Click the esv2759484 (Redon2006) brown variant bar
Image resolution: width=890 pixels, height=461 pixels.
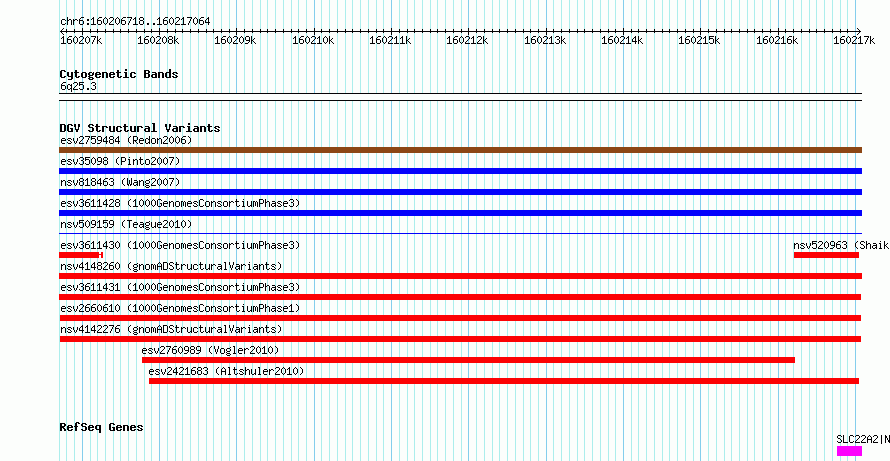(460, 150)
